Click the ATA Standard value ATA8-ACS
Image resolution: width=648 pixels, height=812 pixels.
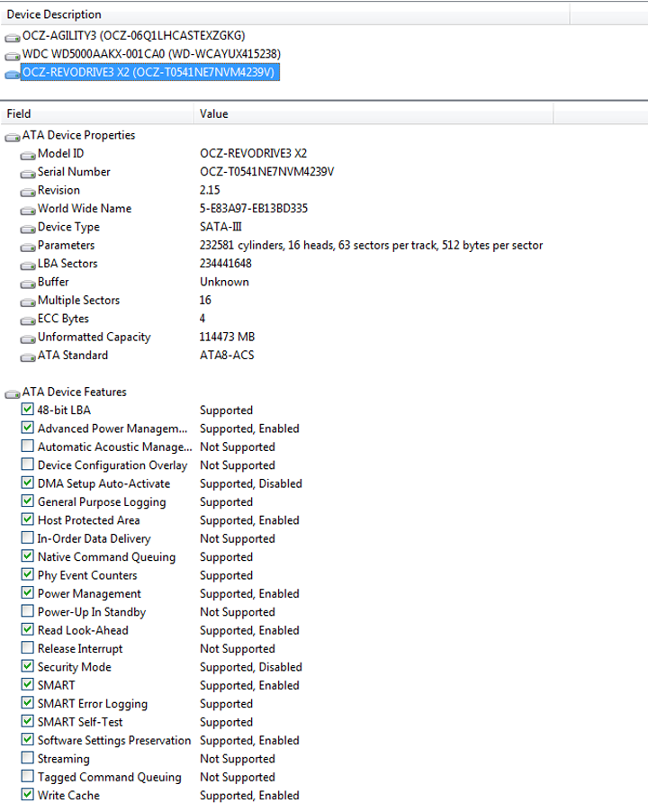(227, 356)
